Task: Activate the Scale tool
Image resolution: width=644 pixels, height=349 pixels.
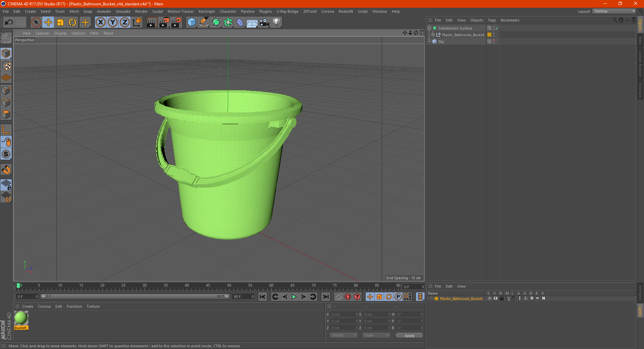Action: coord(60,22)
